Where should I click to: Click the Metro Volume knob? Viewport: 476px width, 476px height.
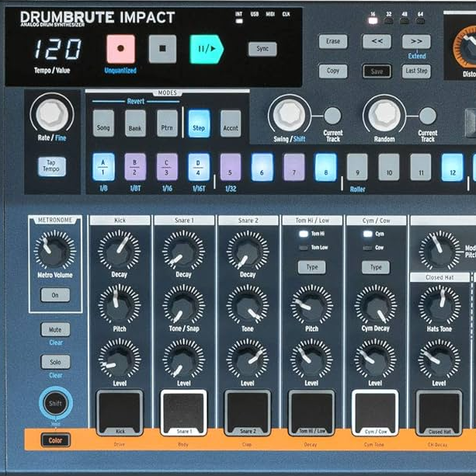(55, 250)
